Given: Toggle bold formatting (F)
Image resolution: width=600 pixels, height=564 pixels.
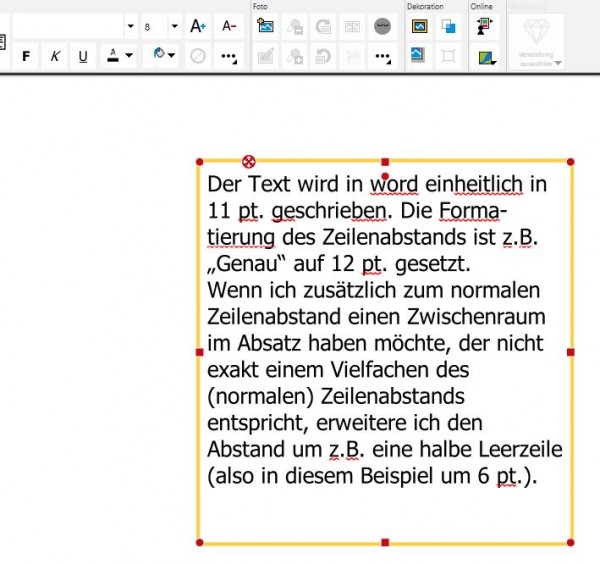Looking at the screenshot, I should click(27, 56).
